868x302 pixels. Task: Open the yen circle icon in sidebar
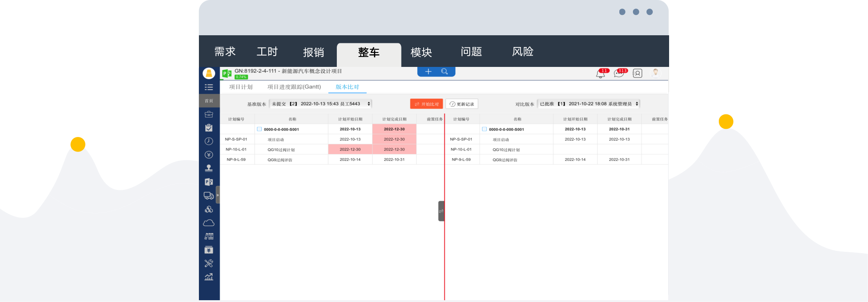coord(209,155)
